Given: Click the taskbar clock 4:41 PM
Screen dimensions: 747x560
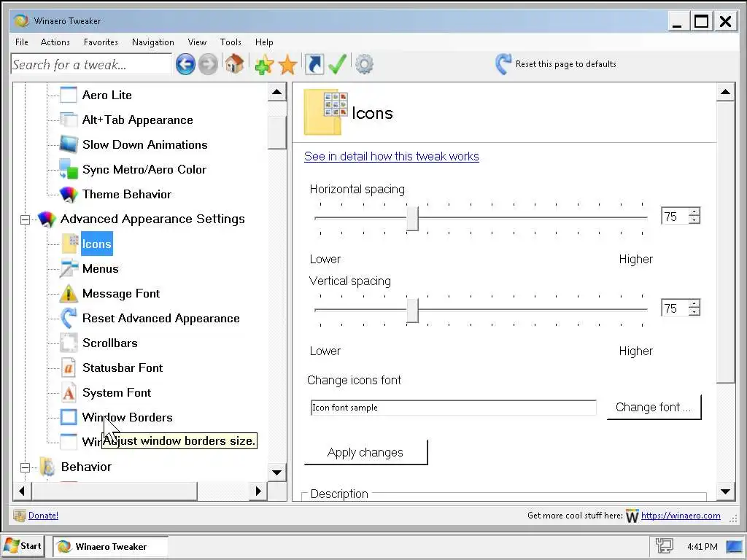Looking at the screenshot, I should click(x=703, y=547).
